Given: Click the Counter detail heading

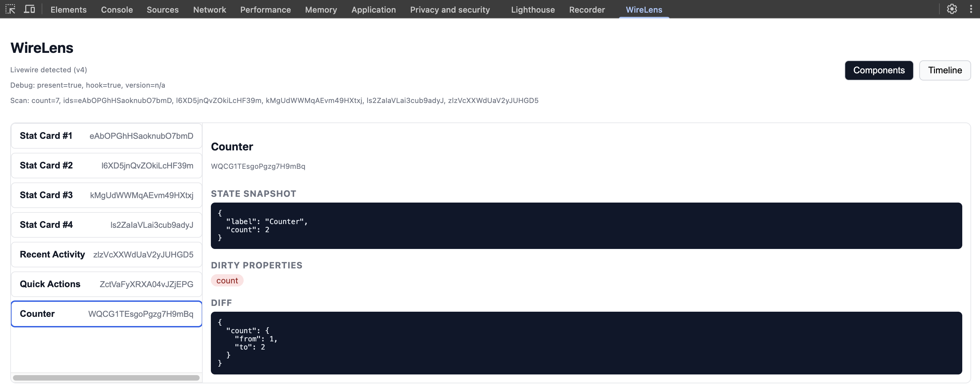Looking at the screenshot, I should point(232,147).
